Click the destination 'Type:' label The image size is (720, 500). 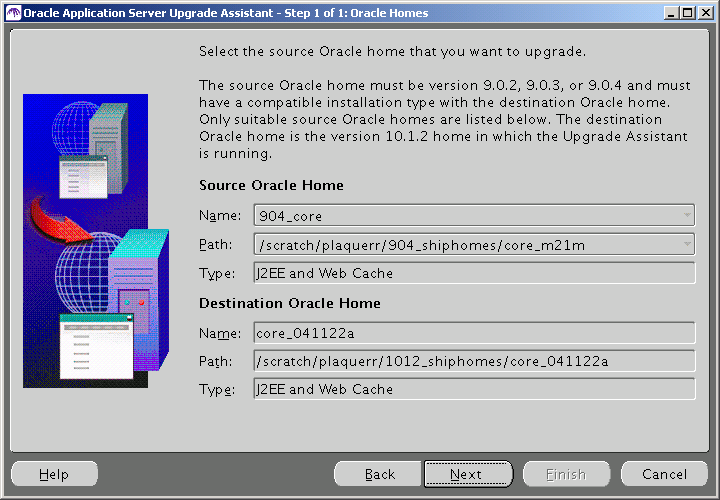point(217,389)
